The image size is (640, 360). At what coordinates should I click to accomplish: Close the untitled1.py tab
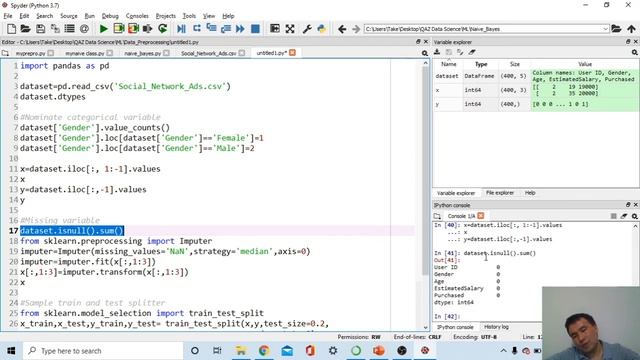[292, 53]
